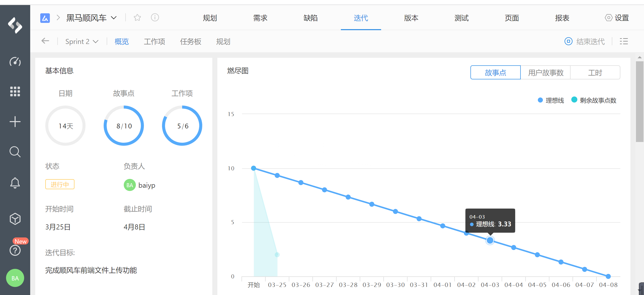The width and height of the screenshot is (644, 295).
Task: Open notifications bell icon
Action: [15, 183]
